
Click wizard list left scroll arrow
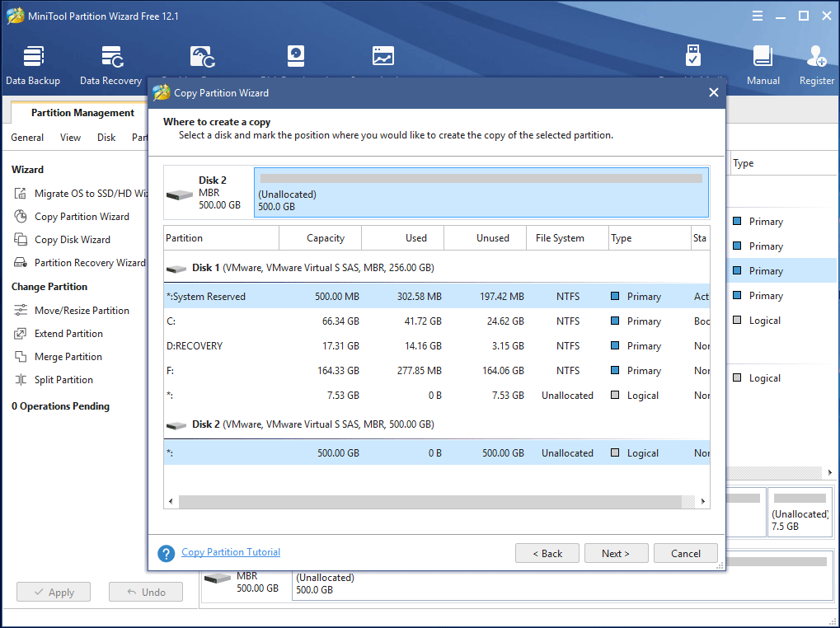click(x=171, y=502)
